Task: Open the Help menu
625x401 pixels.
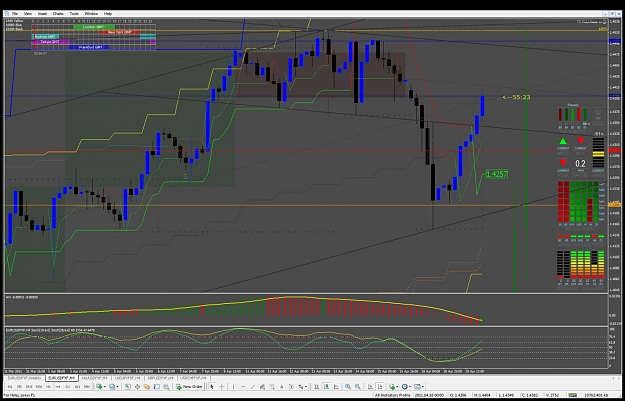Action: point(108,14)
